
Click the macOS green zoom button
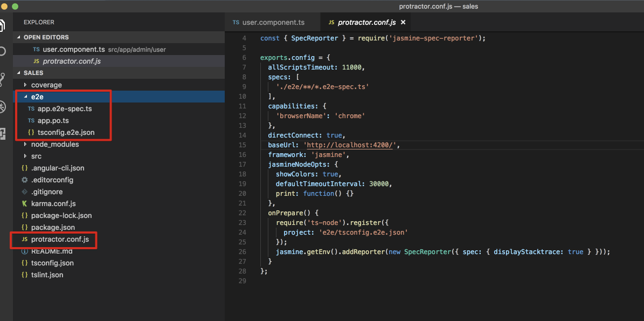[15, 6]
